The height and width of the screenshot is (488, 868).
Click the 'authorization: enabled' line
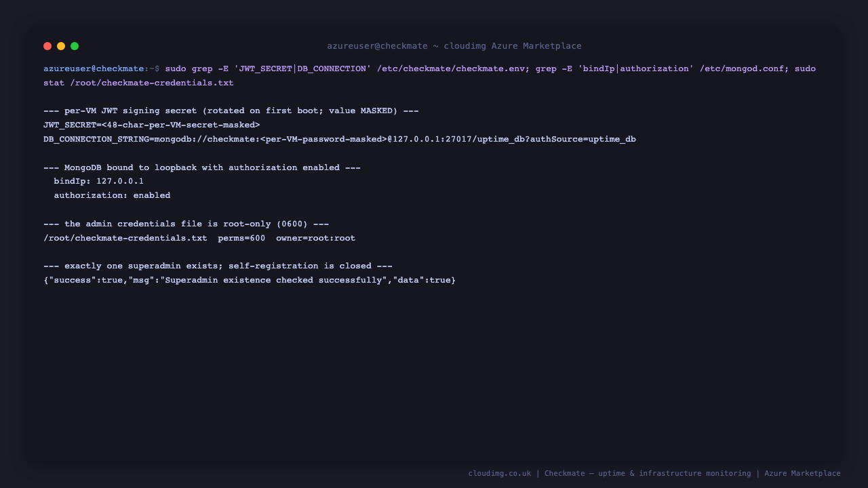[x=112, y=196]
